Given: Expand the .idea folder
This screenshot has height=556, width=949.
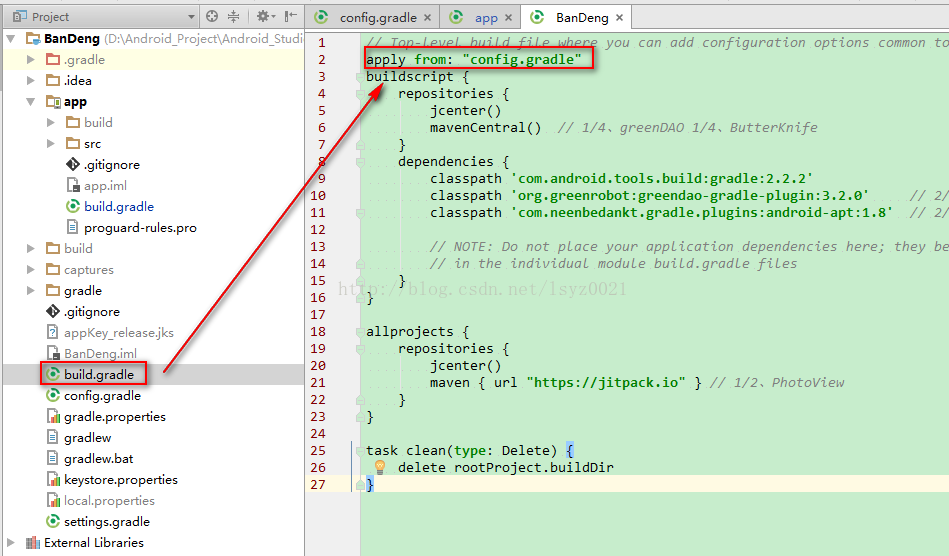Looking at the screenshot, I should click(31, 80).
